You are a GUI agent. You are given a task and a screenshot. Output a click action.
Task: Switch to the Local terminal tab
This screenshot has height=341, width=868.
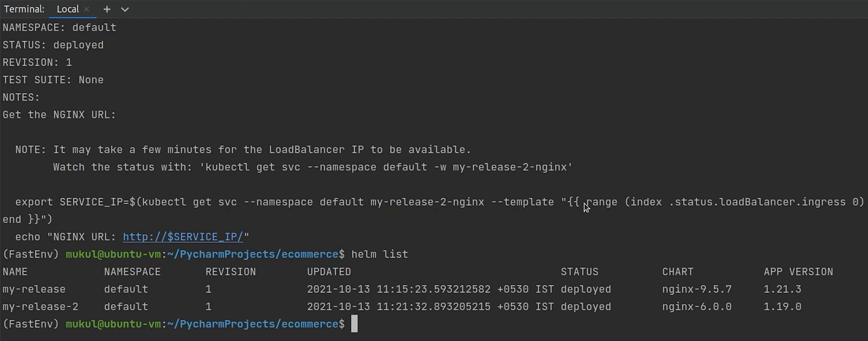67,10
